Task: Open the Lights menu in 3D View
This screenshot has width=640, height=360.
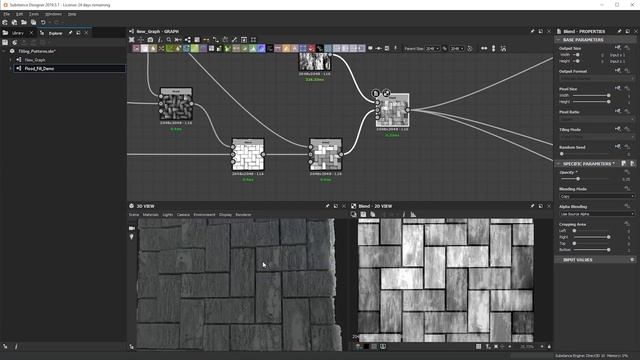Action: [168, 215]
